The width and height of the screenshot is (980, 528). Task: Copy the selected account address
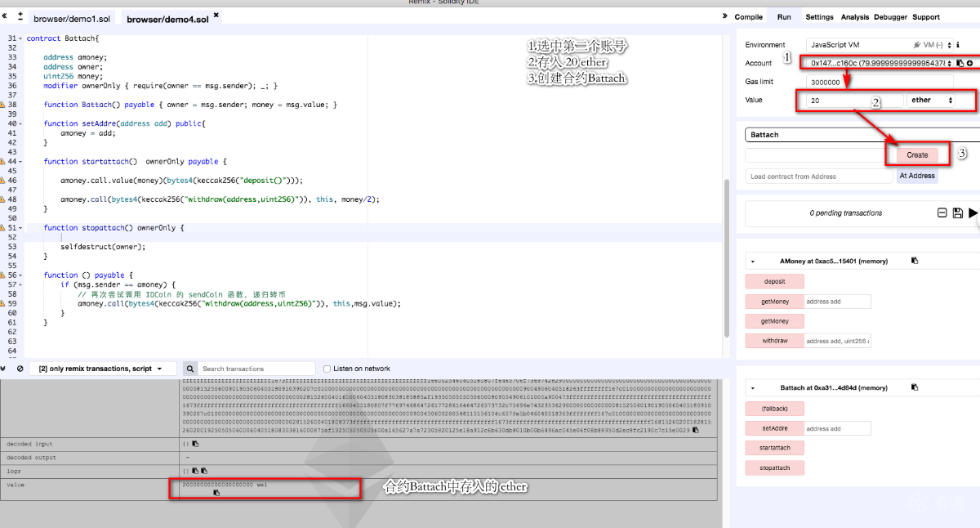960,63
